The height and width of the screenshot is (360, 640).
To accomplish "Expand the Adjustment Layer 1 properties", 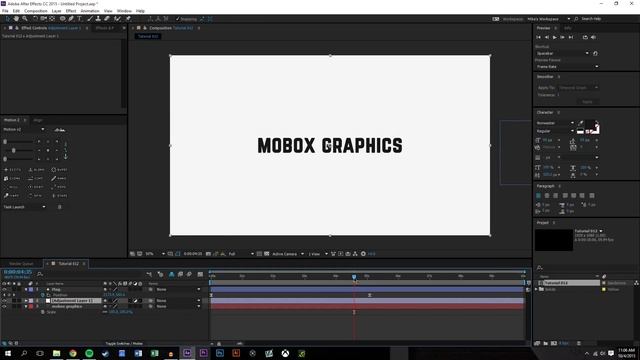I will pyautogui.click(x=26, y=300).
